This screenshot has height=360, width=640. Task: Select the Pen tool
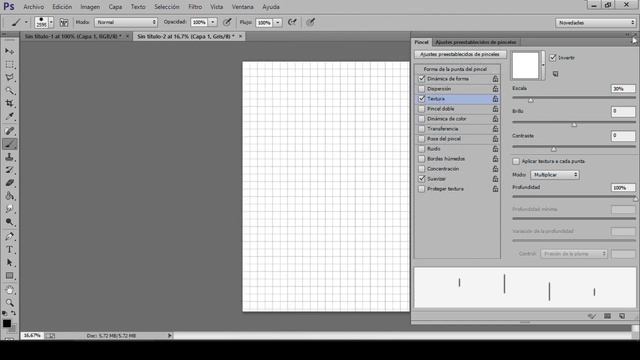pyautogui.click(x=9, y=236)
